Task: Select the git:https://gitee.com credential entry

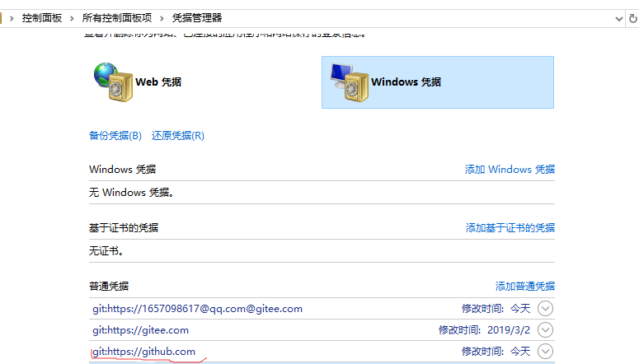Action: (141, 330)
